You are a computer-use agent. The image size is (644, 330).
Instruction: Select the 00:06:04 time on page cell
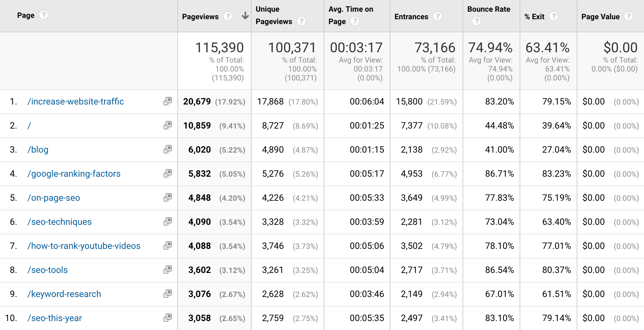pos(367,101)
